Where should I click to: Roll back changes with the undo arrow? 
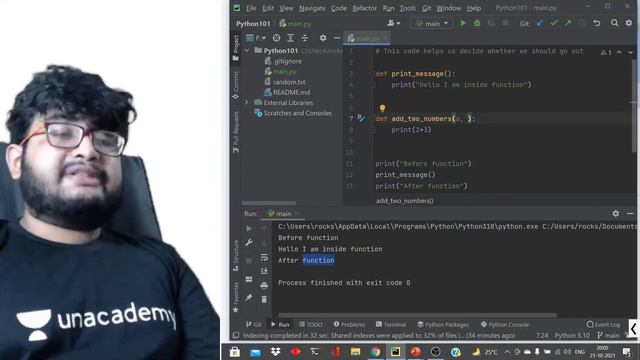[597, 23]
